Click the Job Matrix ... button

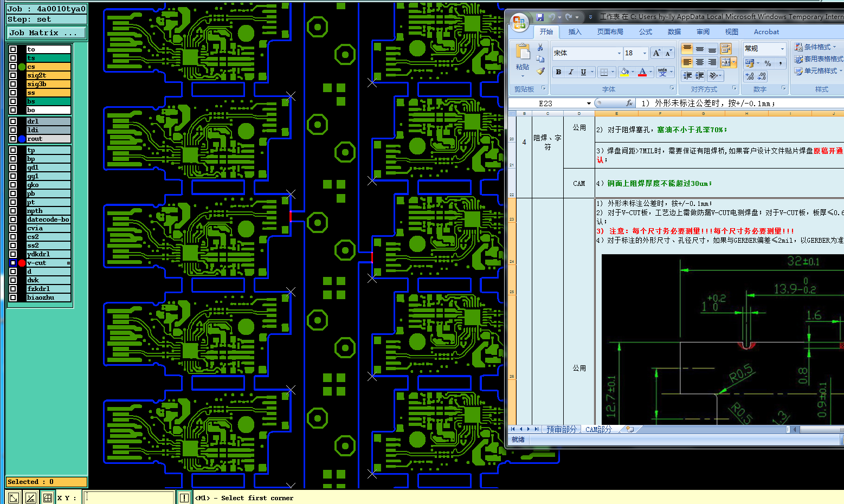pyautogui.click(x=47, y=33)
